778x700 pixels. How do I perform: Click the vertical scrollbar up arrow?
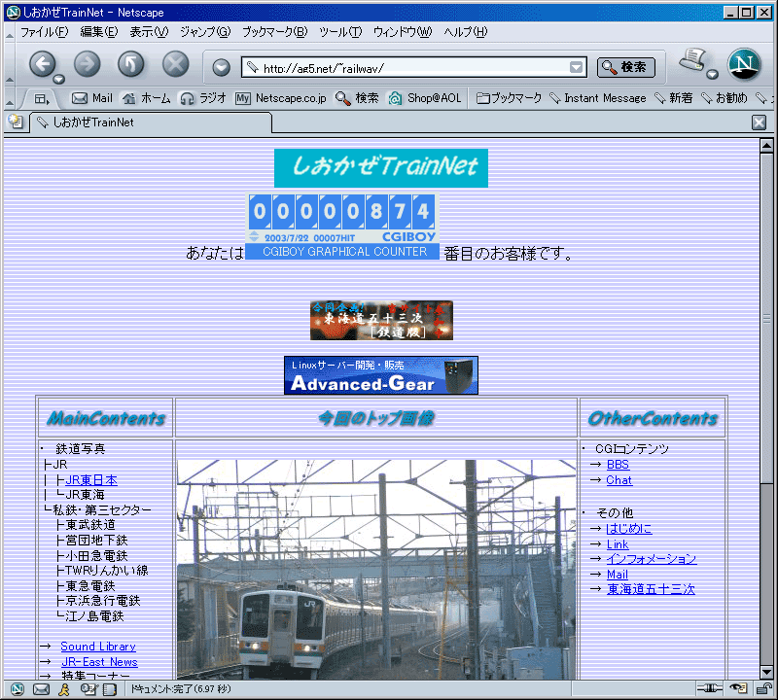click(766, 146)
